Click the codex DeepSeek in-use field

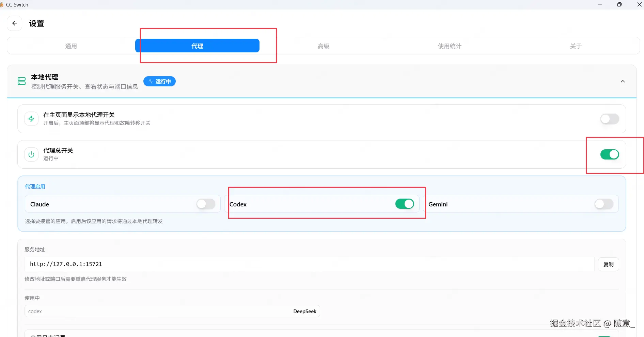pyautogui.click(x=172, y=311)
